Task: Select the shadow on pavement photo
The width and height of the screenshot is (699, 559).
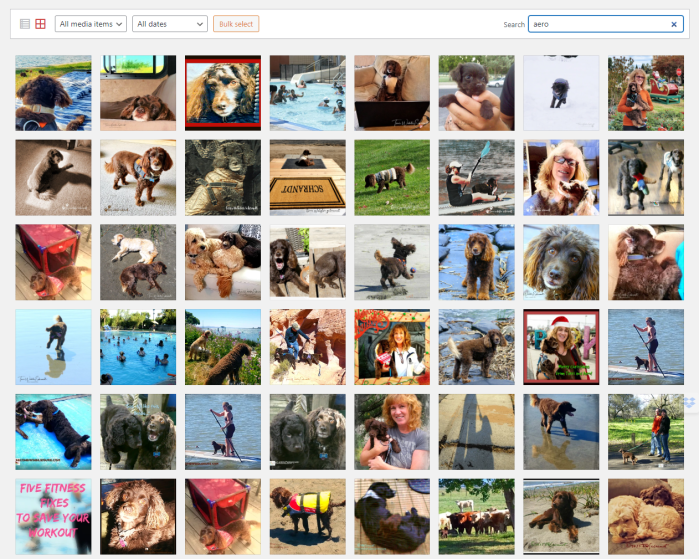Action: [476, 432]
